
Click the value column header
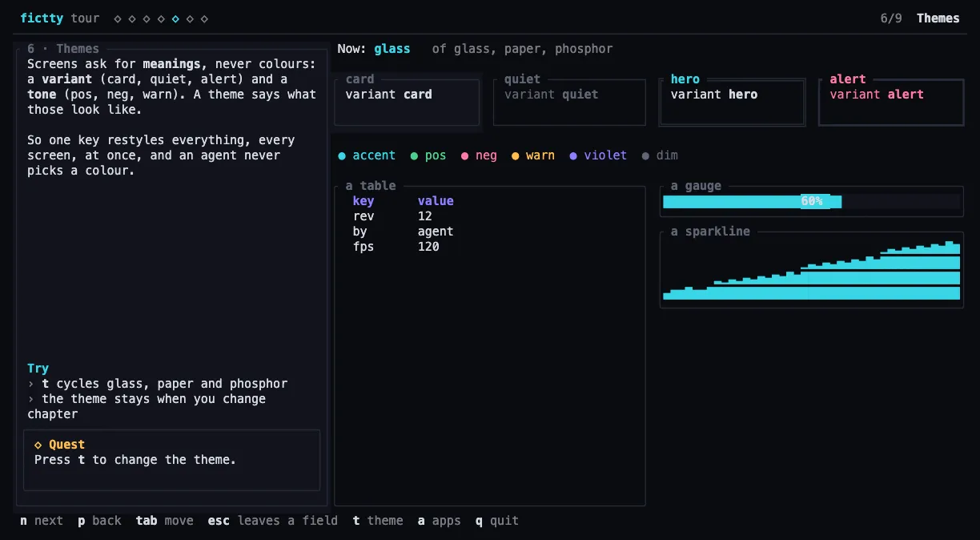coord(436,201)
